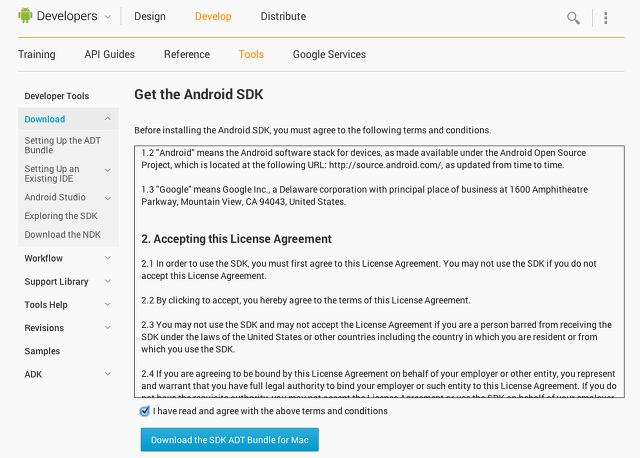The image size is (640, 458).
Task: Click inside the license agreement text box
Action: [x=379, y=271]
